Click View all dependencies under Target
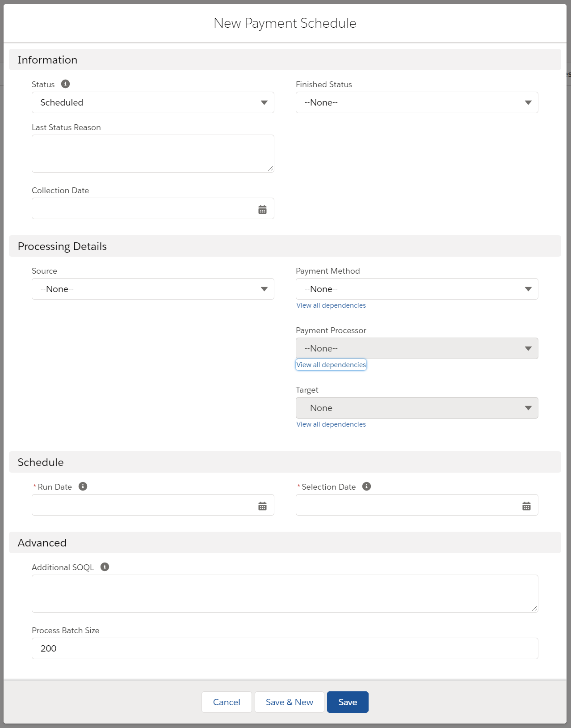 click(331, 424)
